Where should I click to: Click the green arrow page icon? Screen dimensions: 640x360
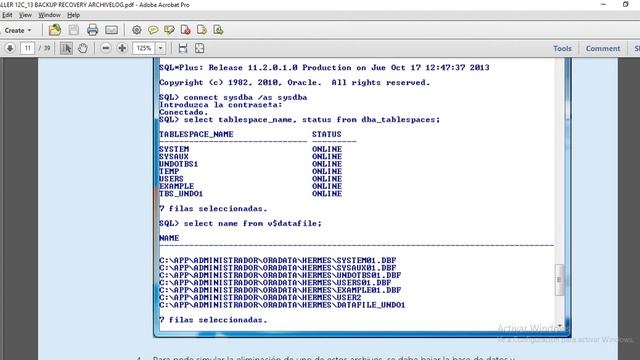coord(218,30)
